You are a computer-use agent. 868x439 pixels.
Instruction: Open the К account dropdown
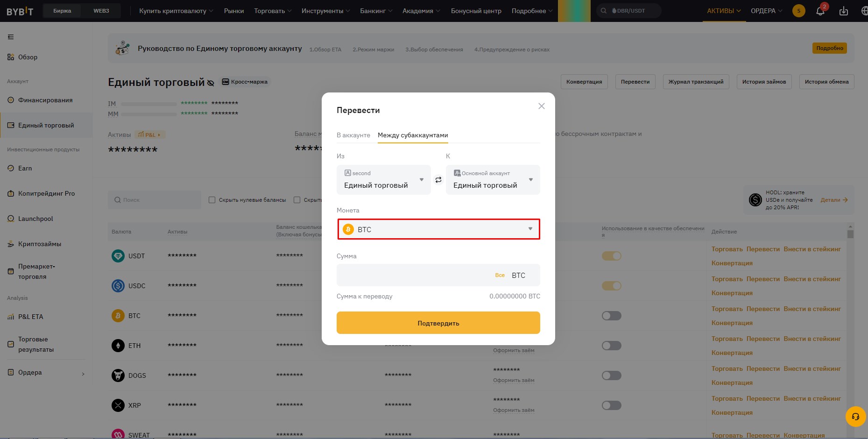493,180
